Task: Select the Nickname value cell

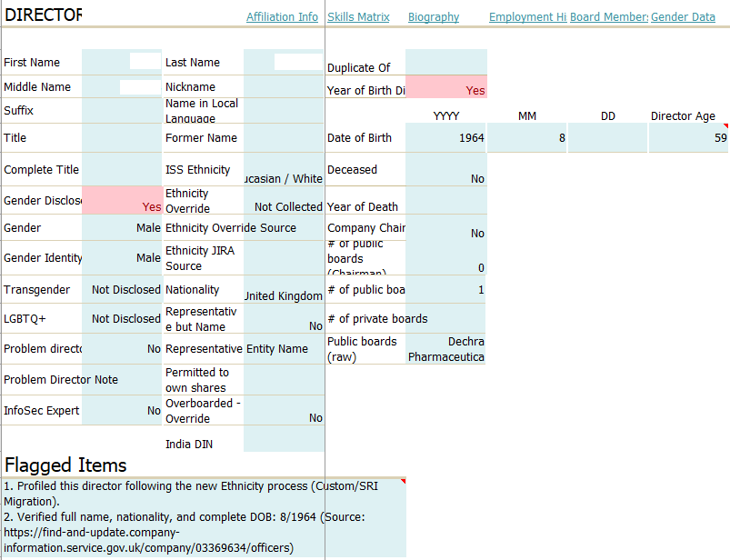Action: click(283, 86)
